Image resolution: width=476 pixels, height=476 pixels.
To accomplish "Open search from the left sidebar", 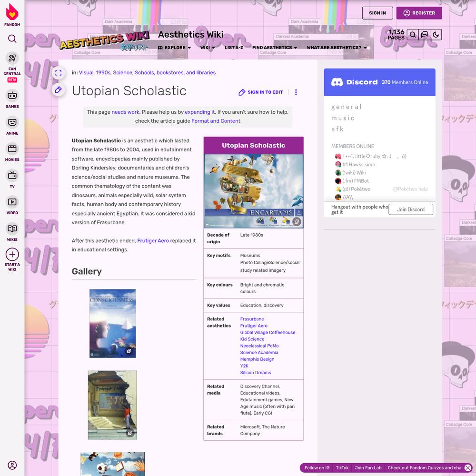I will point(12,39).
